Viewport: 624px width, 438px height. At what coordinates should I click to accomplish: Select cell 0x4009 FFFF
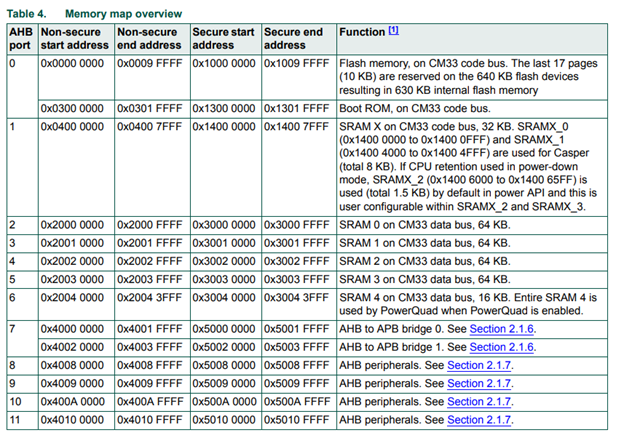coord(150,383)
